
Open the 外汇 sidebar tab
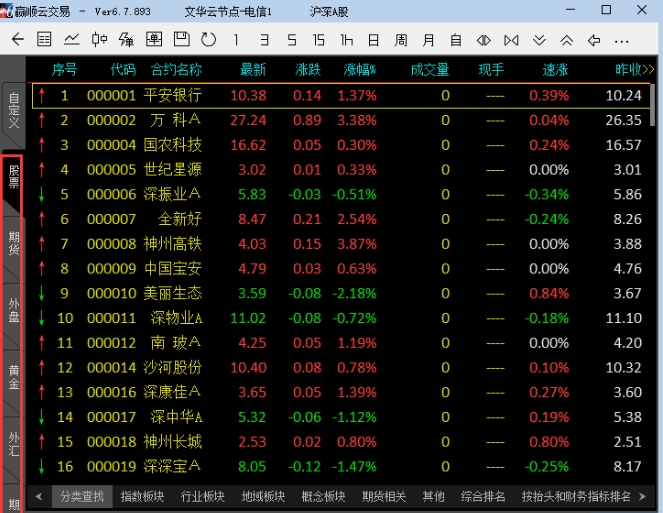[x=14, y=444]
